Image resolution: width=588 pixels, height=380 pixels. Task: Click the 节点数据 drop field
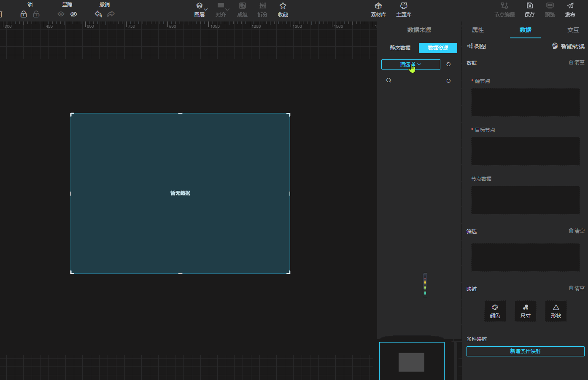pyautogui.click(x=526, y=200)
